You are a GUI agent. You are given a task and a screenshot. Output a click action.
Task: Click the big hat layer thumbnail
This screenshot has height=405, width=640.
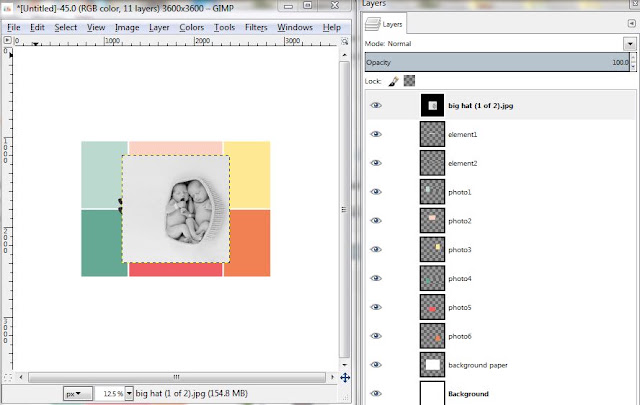pos(432,105)
